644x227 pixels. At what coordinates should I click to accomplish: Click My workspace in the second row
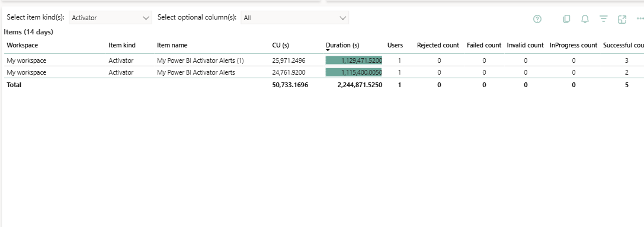pos(26,72)
